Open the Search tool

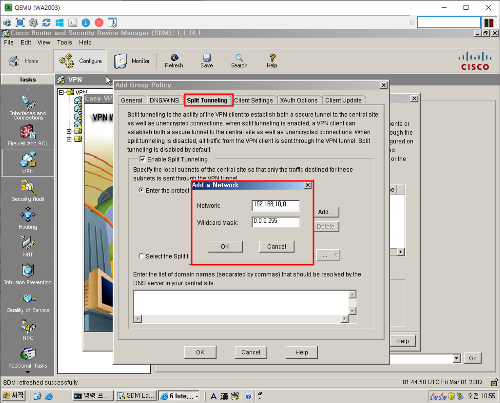(x=239, y=61)
